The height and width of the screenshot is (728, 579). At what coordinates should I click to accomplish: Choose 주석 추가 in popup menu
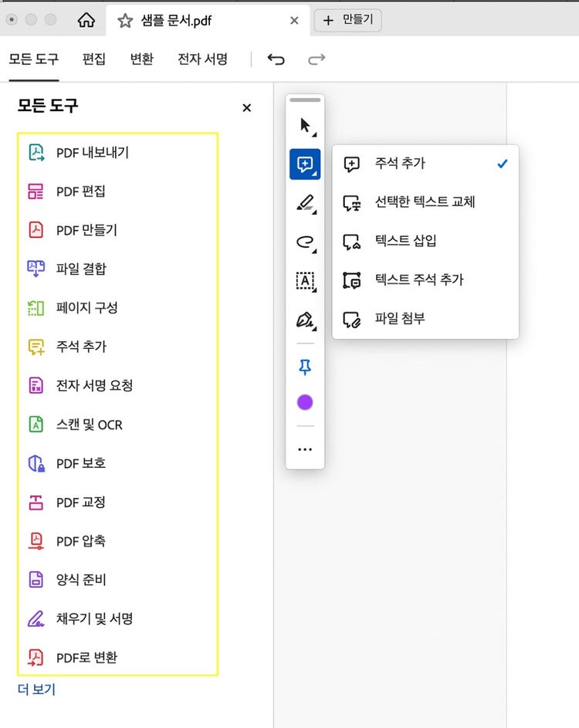(x=425, y=164)
